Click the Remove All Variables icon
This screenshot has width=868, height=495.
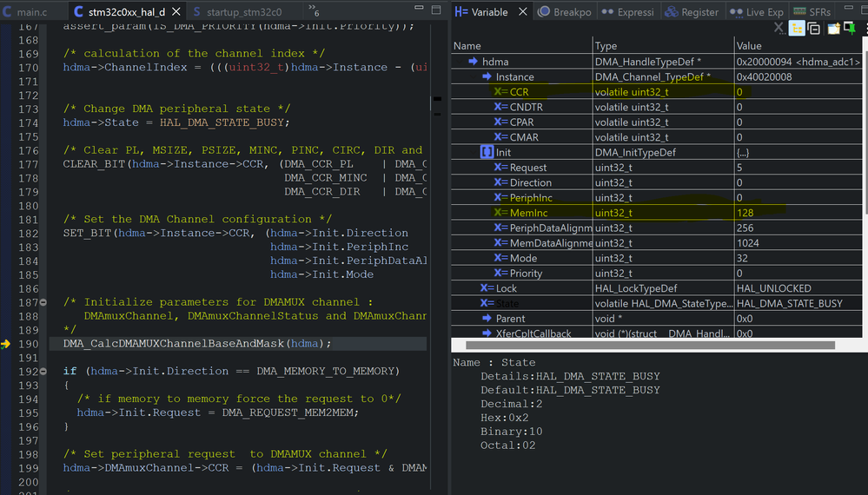[779, 28]
